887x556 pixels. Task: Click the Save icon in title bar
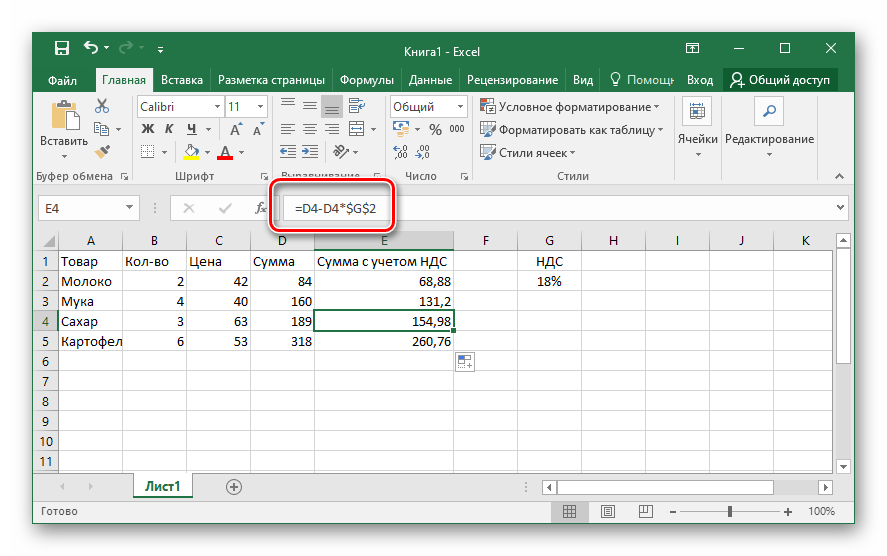[x=61, y=48]
